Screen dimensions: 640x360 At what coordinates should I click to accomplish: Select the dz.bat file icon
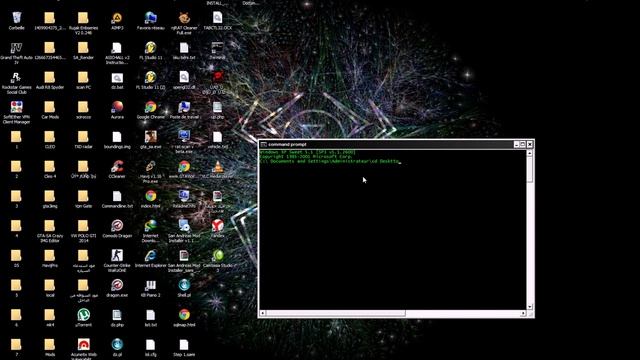(117, 78)
